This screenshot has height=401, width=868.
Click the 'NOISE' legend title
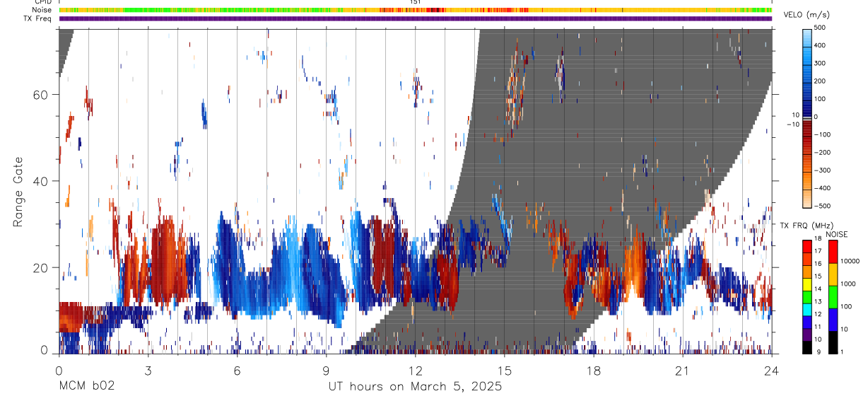coord(837,234)
